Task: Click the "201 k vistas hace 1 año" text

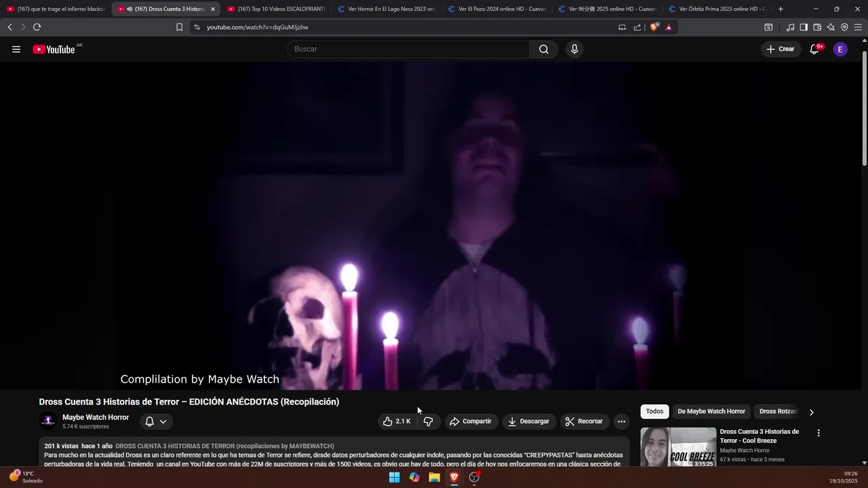Action: [78, 446]
